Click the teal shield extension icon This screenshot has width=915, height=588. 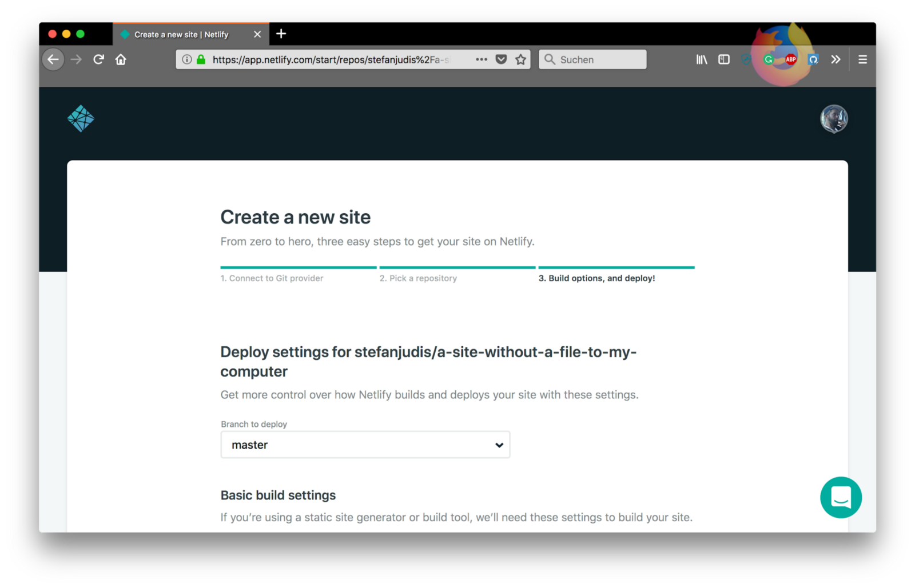tap(746, 59)
